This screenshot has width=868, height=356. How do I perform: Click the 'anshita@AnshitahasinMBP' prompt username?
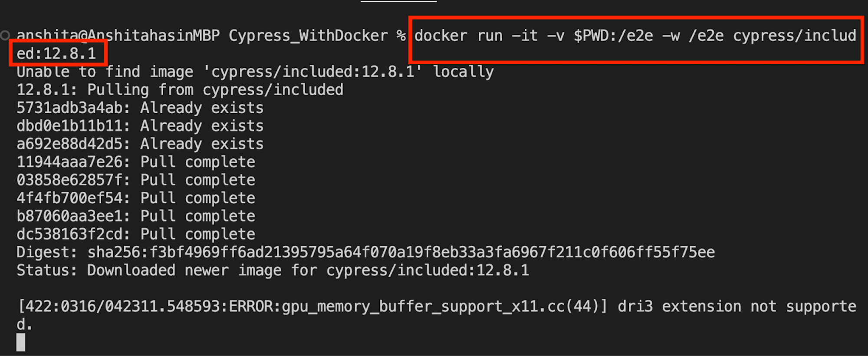pyautogui.click(x=118, y=36)
